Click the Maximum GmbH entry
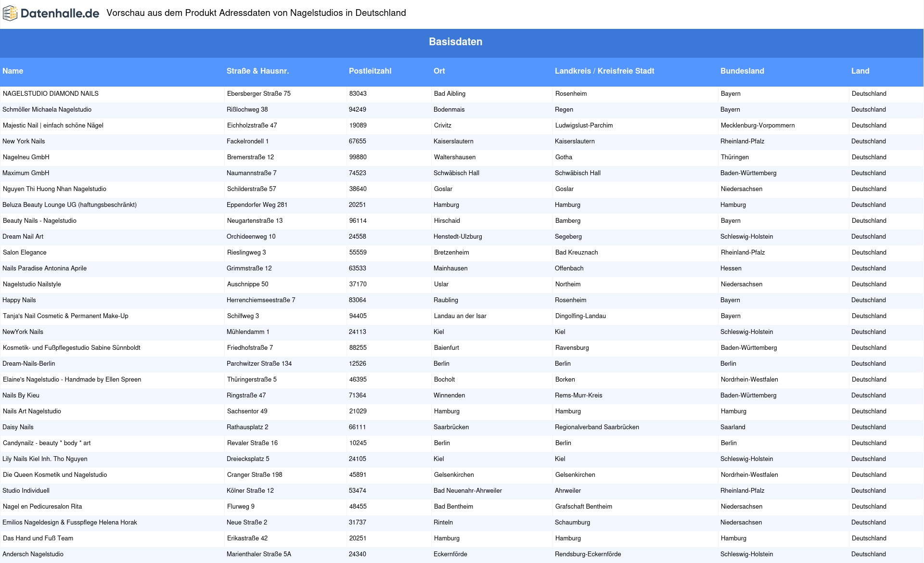Image resolution: width=924 pixels, height=563 pixels. click(26, 173)
